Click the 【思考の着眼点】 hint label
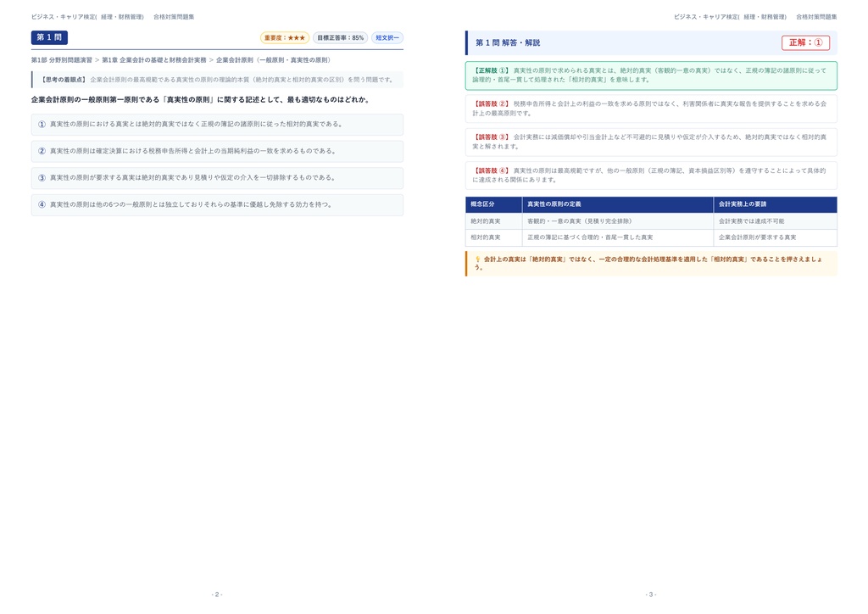The height and width of the screenshot is (614, 868). coord(64,80)
